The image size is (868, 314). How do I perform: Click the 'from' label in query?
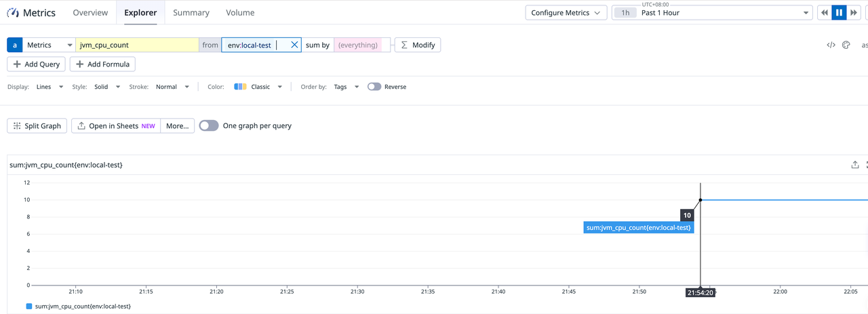210,45
